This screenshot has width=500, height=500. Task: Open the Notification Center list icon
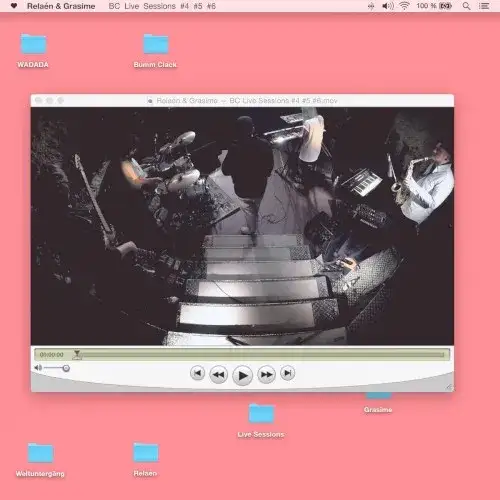coord(484,6)
